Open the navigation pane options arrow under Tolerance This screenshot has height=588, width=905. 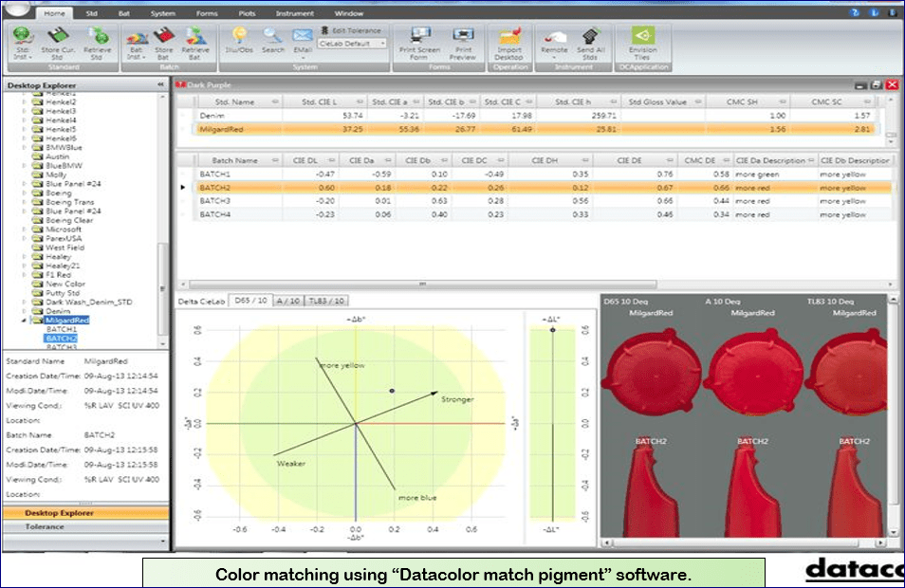click(x=163, y=542)
